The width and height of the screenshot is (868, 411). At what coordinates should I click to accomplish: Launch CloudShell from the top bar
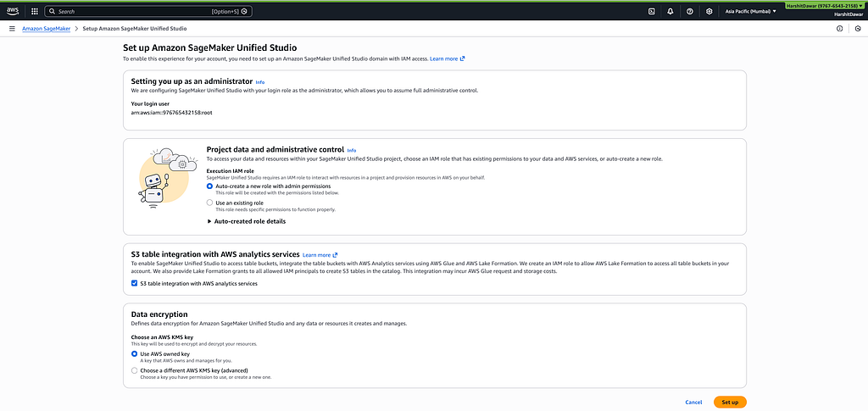[x=652, y=11]
